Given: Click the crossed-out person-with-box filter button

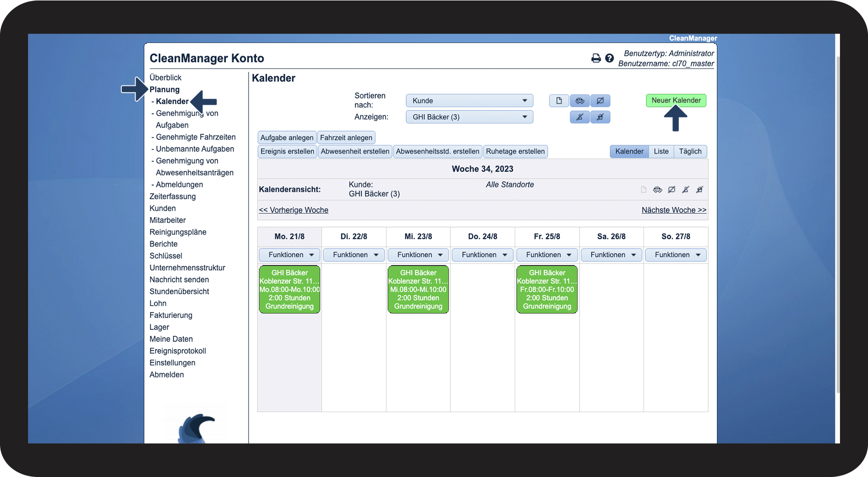Looking at the screenshot, I should 600,117.
